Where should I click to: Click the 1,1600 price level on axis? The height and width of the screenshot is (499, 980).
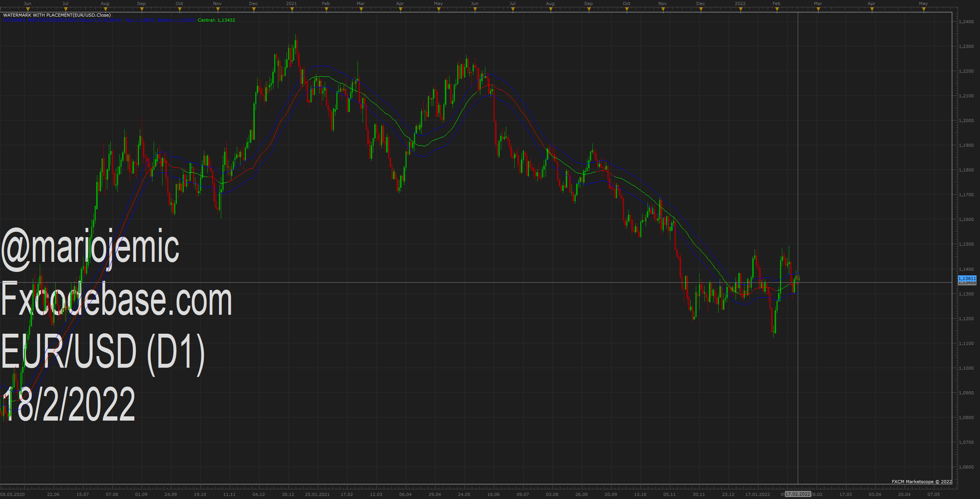tap(966, 219)
